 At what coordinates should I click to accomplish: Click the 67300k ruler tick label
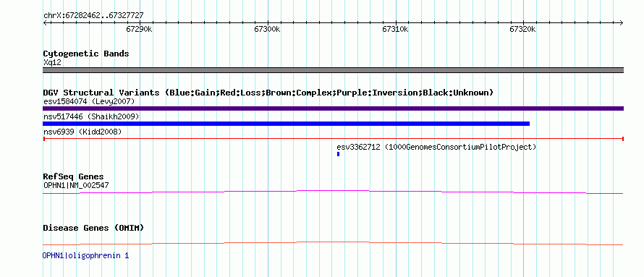pyautogui.click(x=268, y=30)
